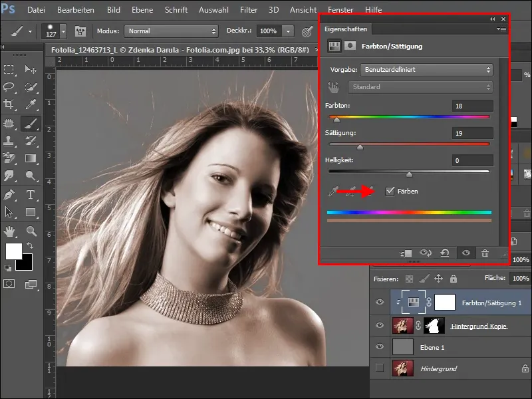This screenshot has height=399, width=532.
Task: Reset adjustment to defaults
Action: (x=445, y=253)
